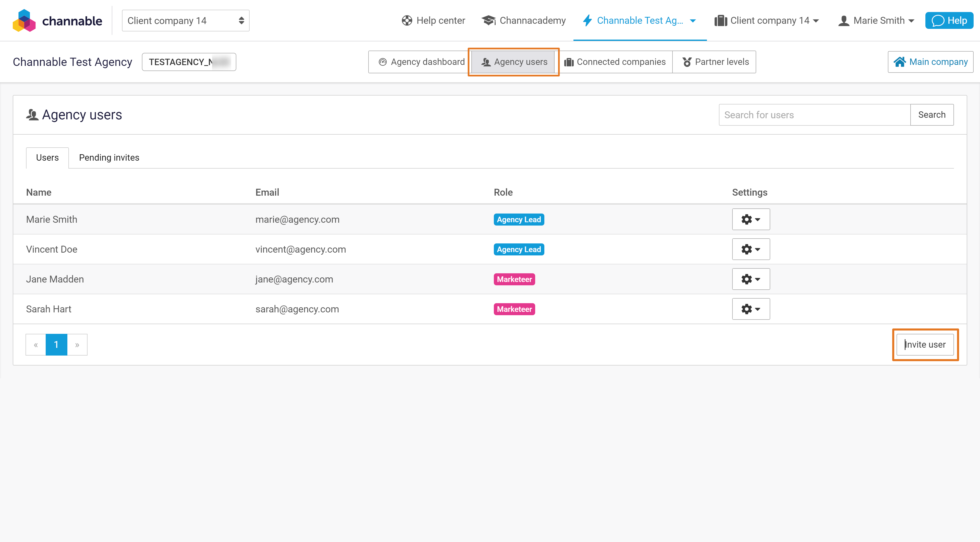This screenshot has height=542, width=980.
Task: Click Marketeer badge for Sarah Hart
Action: point(514,309)
